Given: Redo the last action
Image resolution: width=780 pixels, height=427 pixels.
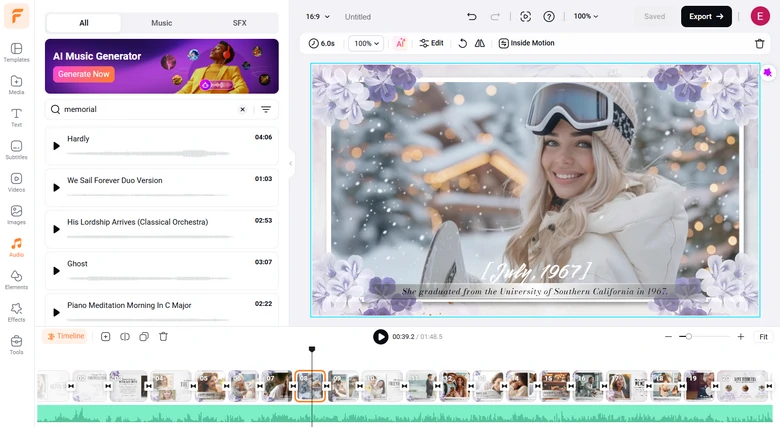Looking at the screenshot, I should pyautogui.click(x=495, y=16).
